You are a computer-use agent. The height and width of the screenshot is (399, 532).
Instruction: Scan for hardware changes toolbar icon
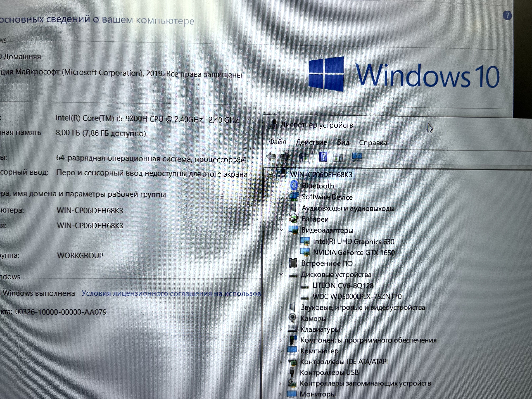pos(357,157)
